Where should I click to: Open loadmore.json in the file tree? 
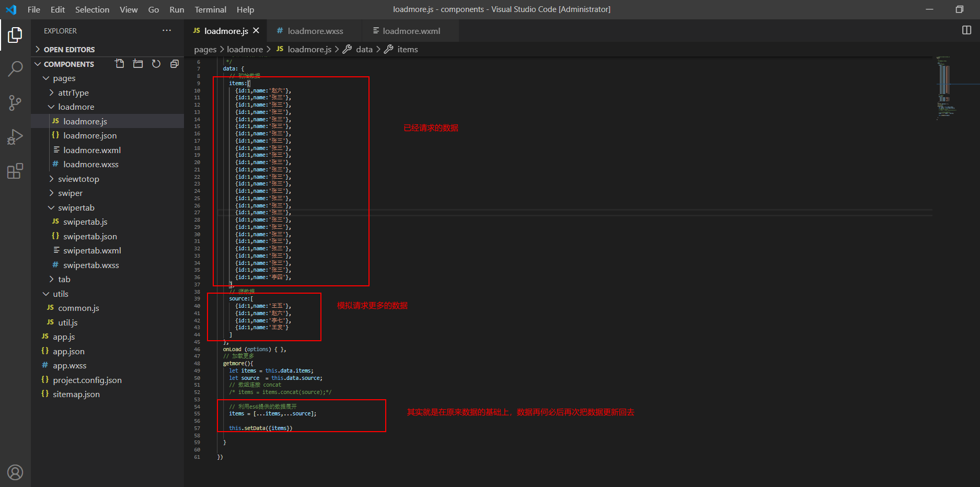point(107,136)
